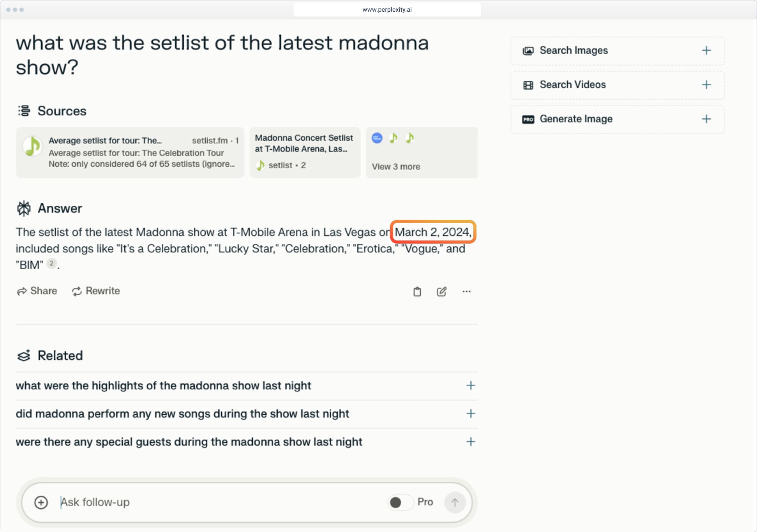The width and height of the screenshot is (757, 532).
Task: Expand "perform any new songs" related question
Action: click(470, 414)
